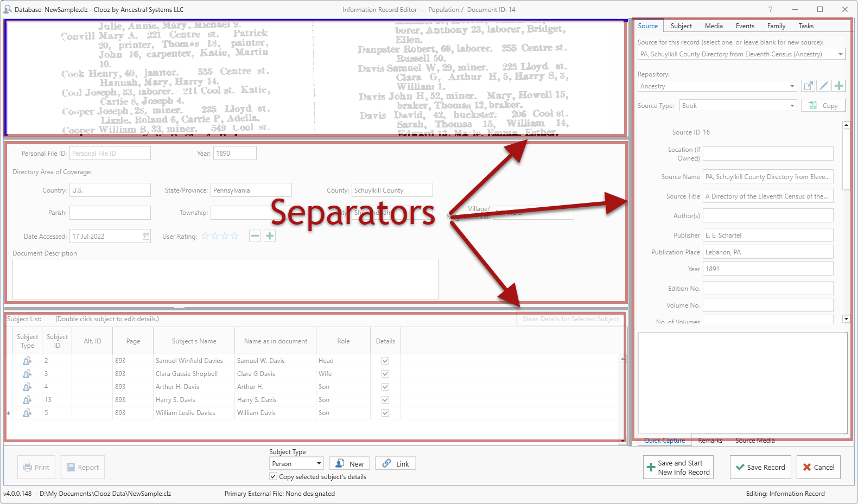Image resolution: width=858 pixels, height=504 pixels.
Task: Switch to the Events tab
Action: click(x=745, y=26)
